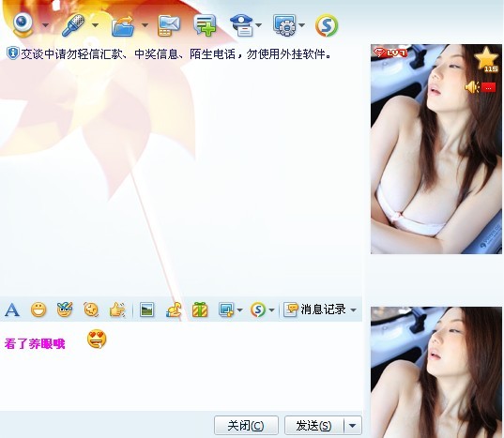This screenshot has height=438, width=504.
Task: Expand report options arrow beside police icon
Action: [259, 25]
